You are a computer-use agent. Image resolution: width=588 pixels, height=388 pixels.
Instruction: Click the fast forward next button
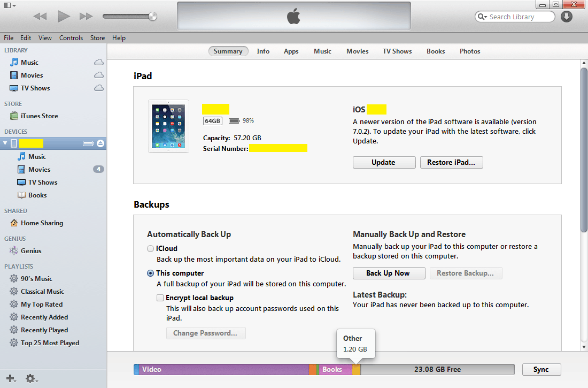pos(86,16)
